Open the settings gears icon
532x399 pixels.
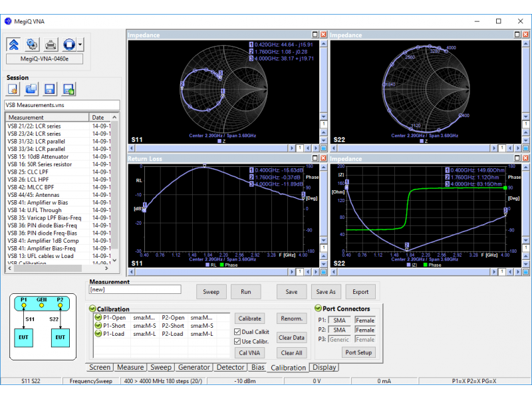[32, 45]
